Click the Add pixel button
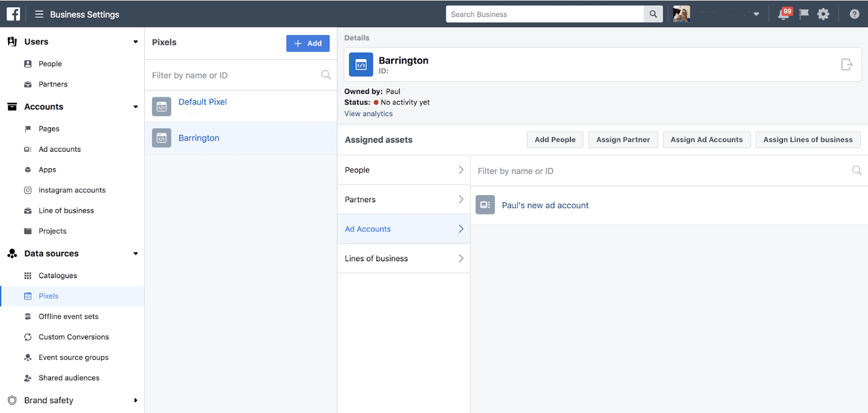This screenshot has width=868, height=413. click(308, 43)
